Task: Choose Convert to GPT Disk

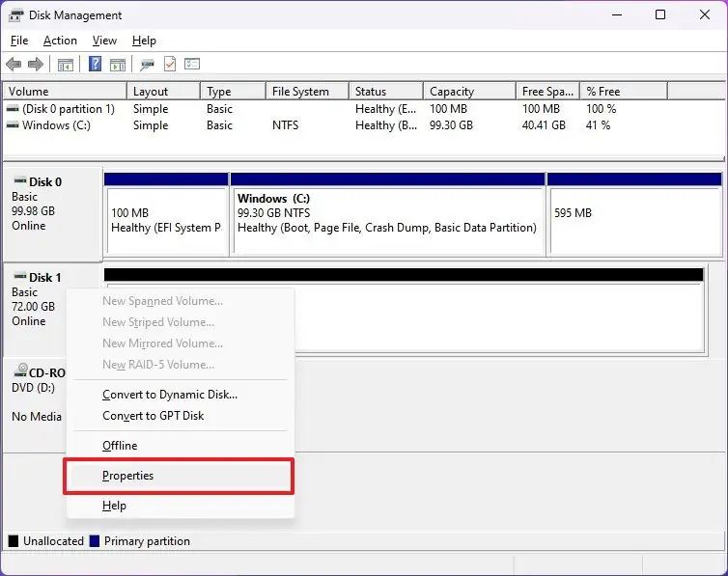Action: [153, 416]
